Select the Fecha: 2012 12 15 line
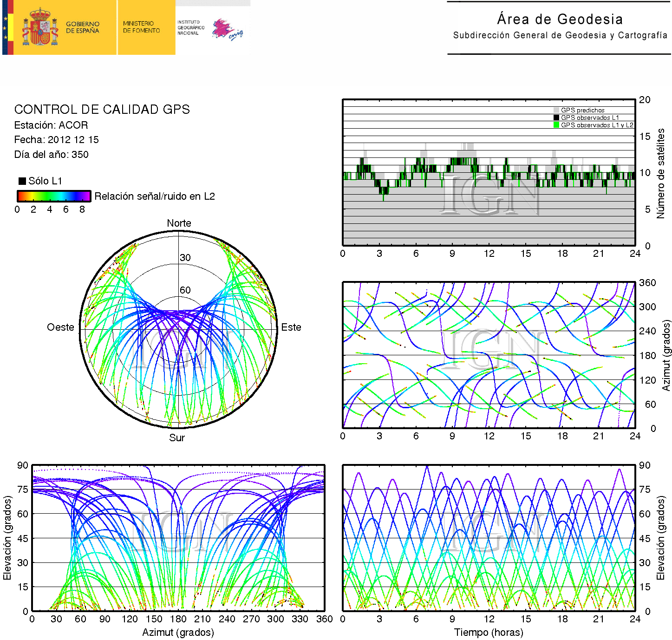The height and width of the screenshot is (640, 672). click(x=56, y=140)
